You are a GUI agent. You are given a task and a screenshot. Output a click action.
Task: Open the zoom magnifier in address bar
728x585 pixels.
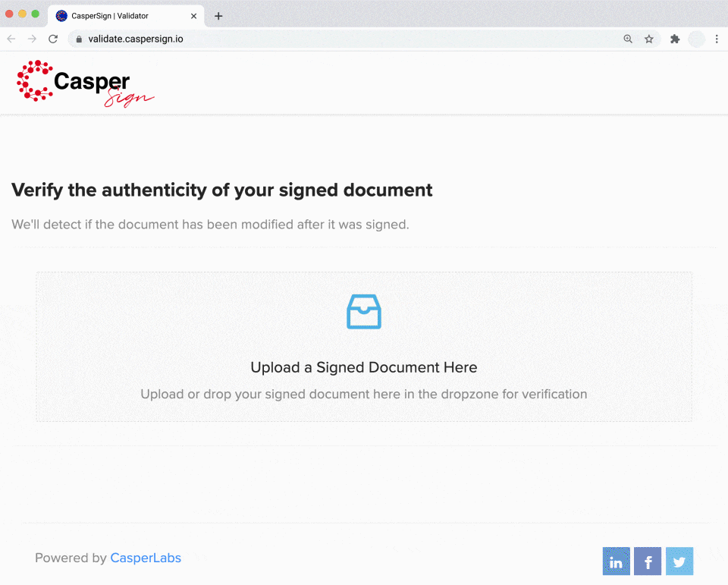point(628,39)
